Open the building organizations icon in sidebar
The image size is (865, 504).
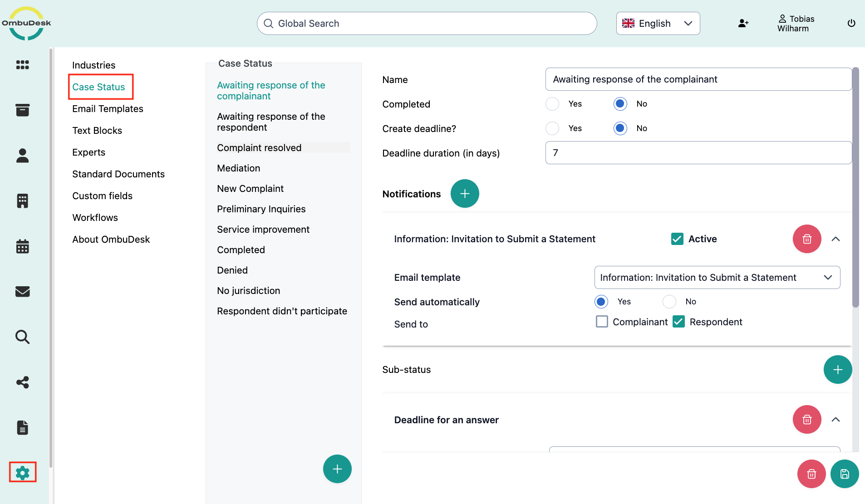(x=22, y=201)
